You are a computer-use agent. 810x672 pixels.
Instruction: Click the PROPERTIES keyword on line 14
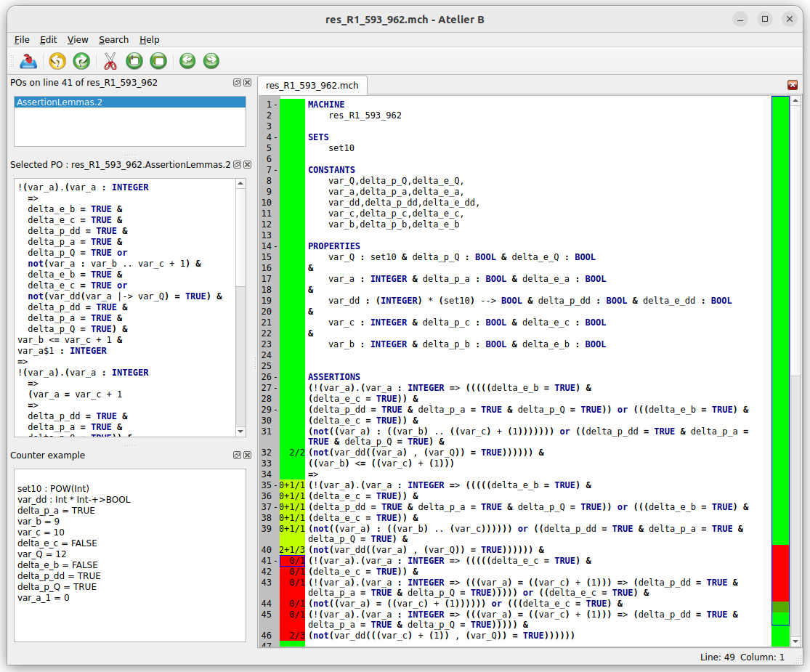coord(334,246)
